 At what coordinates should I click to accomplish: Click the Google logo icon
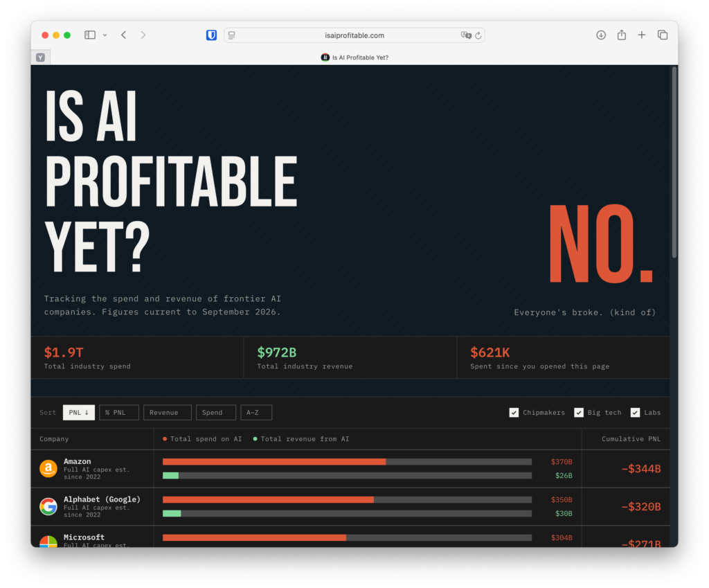pyautogui.click(x=48, y=506)
